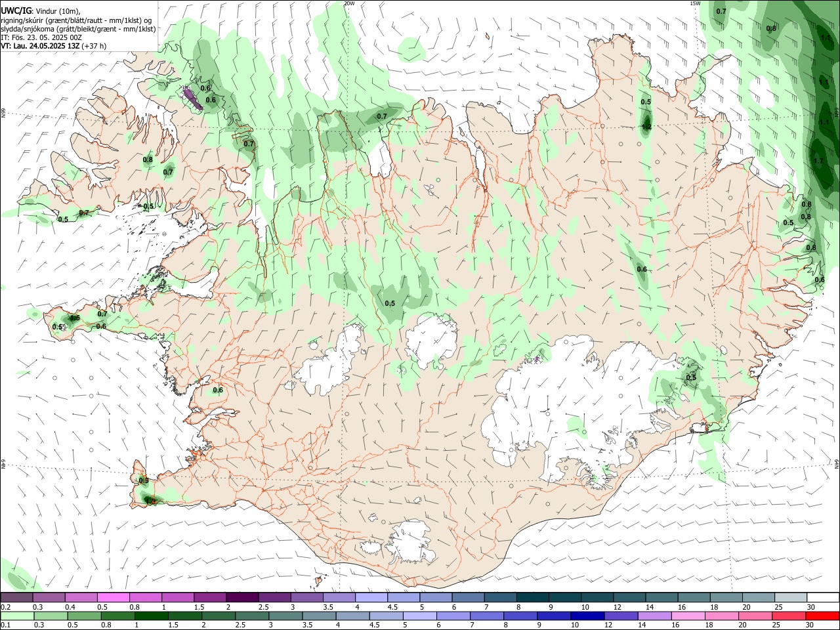
Task: Pick the darkest green swatch at 1 on lower legend
Action: pyautogui.click(x=151, y=616)
